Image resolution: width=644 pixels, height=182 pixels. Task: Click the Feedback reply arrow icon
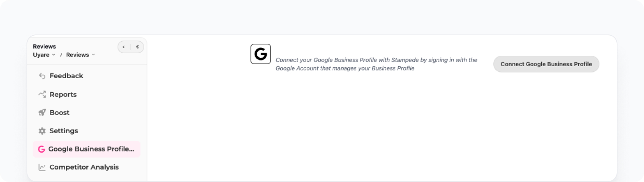(42, 76)
